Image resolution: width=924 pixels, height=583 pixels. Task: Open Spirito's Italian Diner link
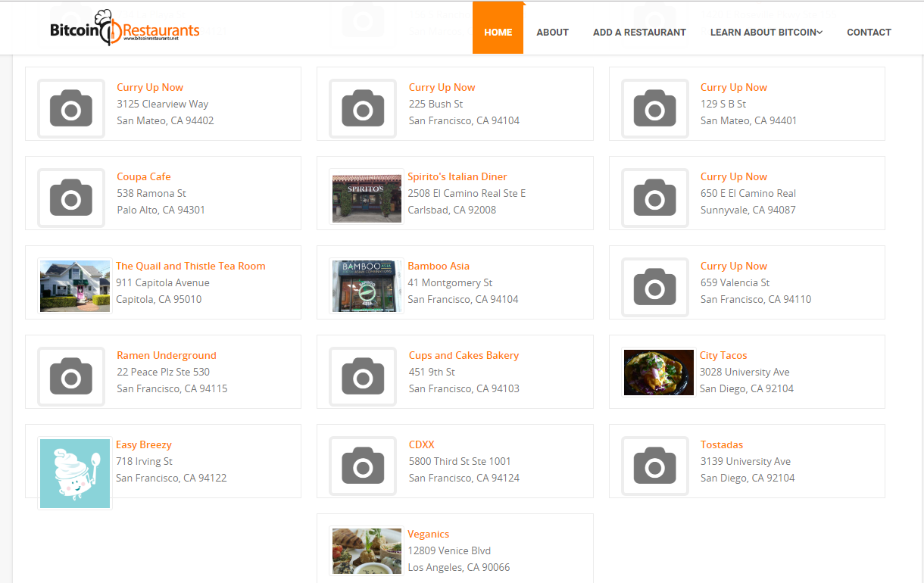(457, 176)
